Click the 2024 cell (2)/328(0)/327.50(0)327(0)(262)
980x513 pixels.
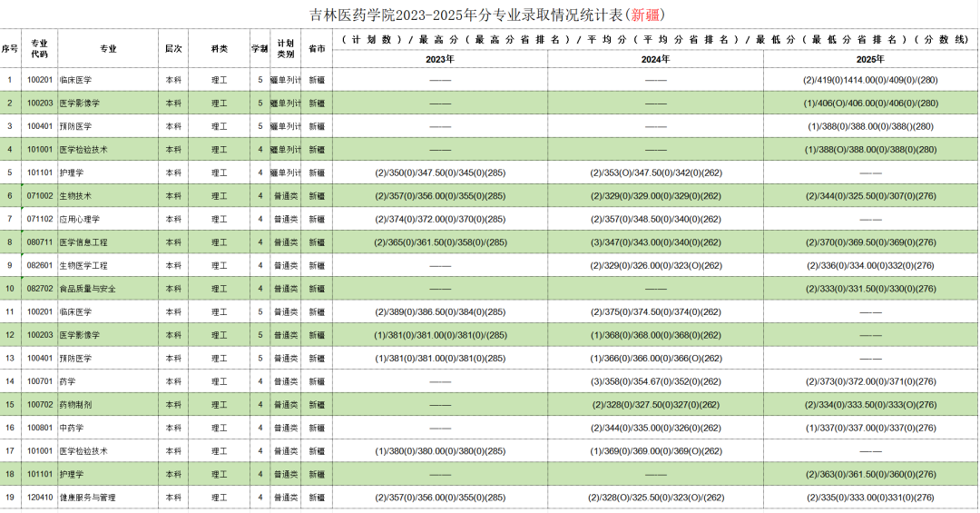pyautogui.click(x=656, y=405)
